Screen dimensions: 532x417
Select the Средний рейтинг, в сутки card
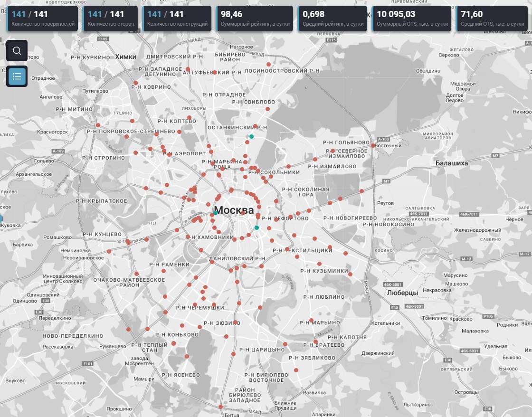332,19
